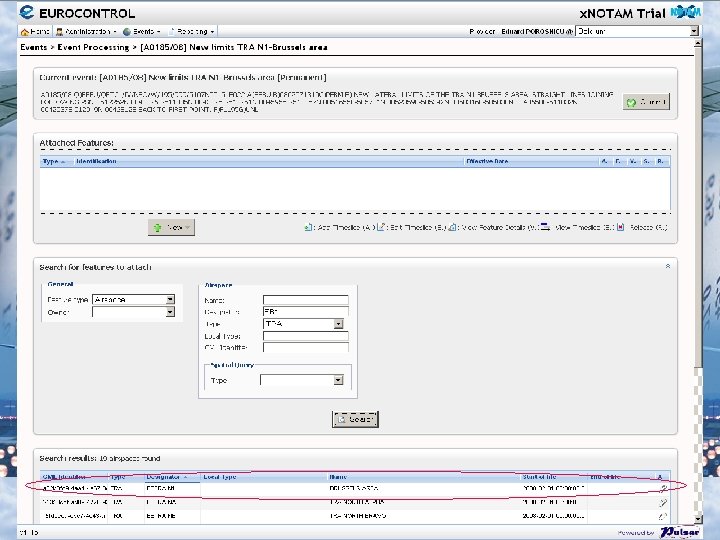The image size is (720, 540).
Task: Click the Pulsar logo in footer
Action: pyautogui.click(x=680, y=532)
